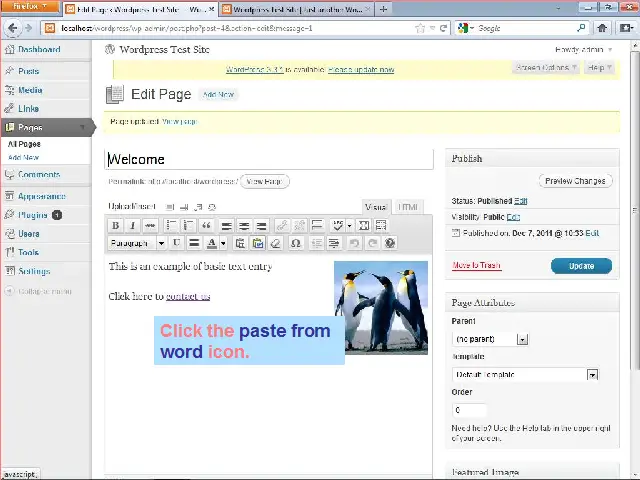Click the View Page button near permalink
The height and width of the screenshot is (480, 640).
pyautogui.click(x=264, y=181)
